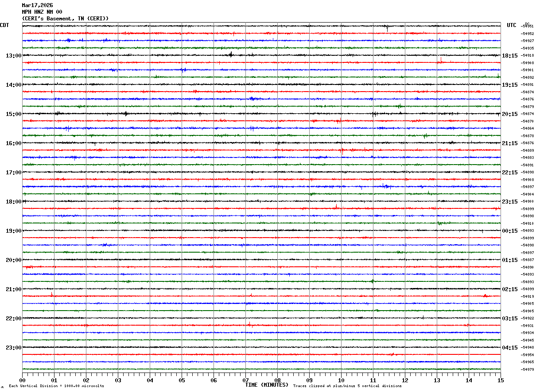Select the 18:00 CDT row label
Screen dimensions: 536x392
[13, 202]
